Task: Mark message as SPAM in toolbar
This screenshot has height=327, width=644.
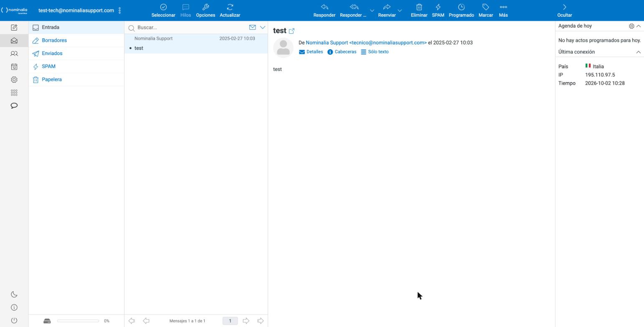Action: (438, 10)
